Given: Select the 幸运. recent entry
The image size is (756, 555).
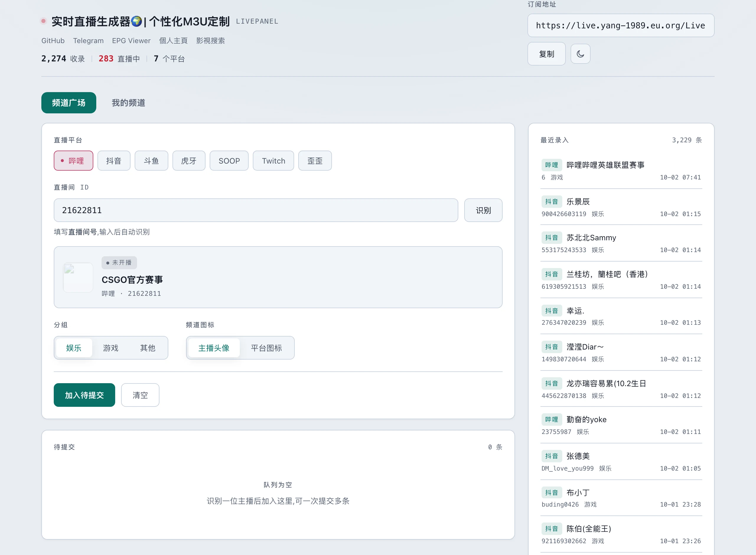Looking at the screenshot, I should pyautogui.click(x=621, y=316).
